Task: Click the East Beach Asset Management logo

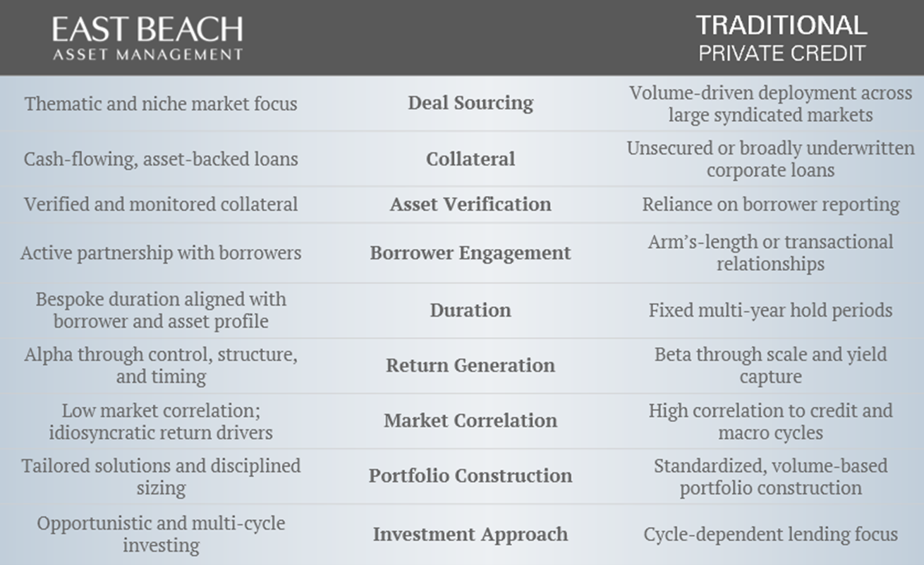Action: [147, 37]
